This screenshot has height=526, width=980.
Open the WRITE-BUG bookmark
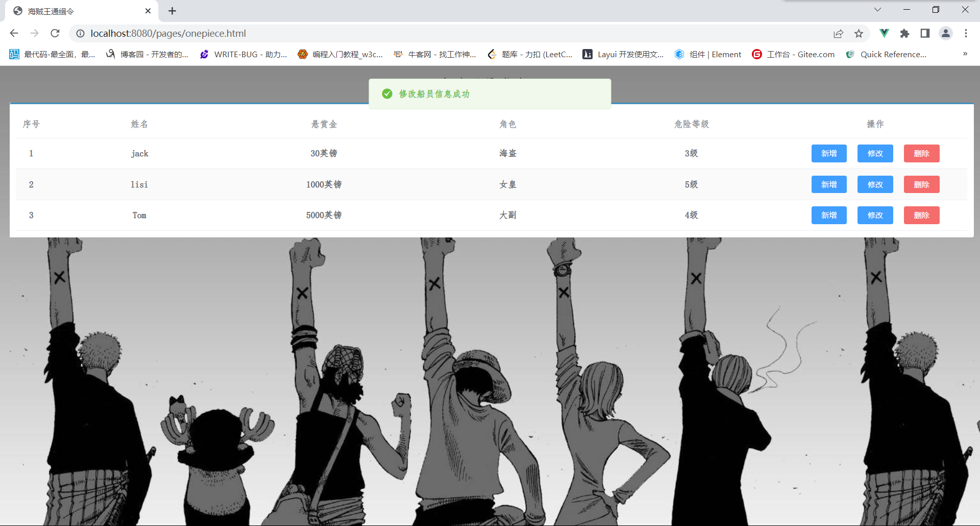243,54
